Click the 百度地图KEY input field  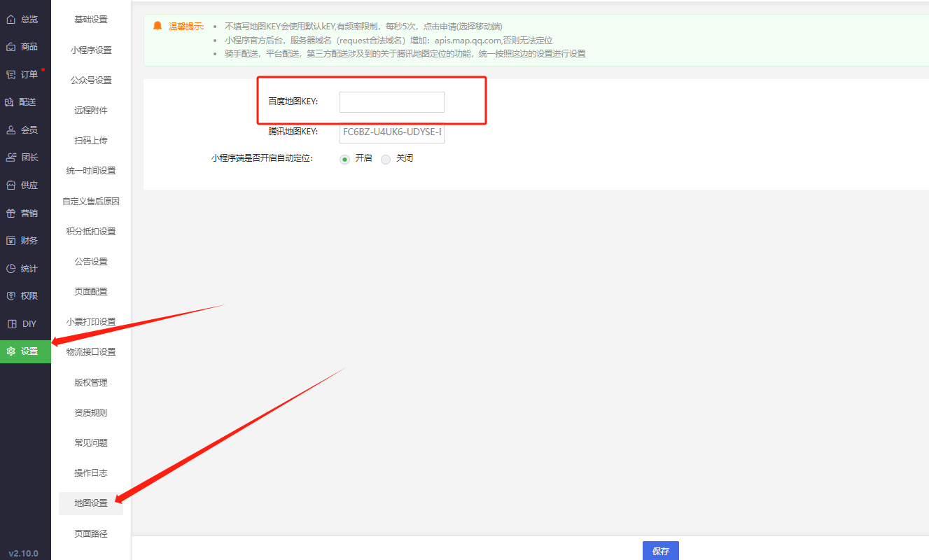click(391, 102)
